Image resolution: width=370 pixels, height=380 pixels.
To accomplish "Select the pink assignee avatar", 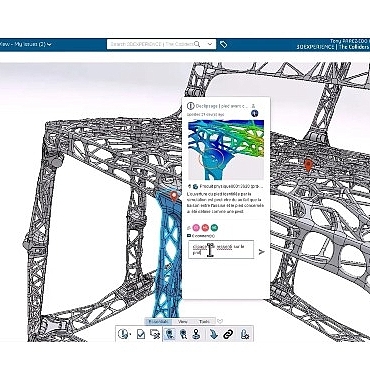I will pos(196,228).
